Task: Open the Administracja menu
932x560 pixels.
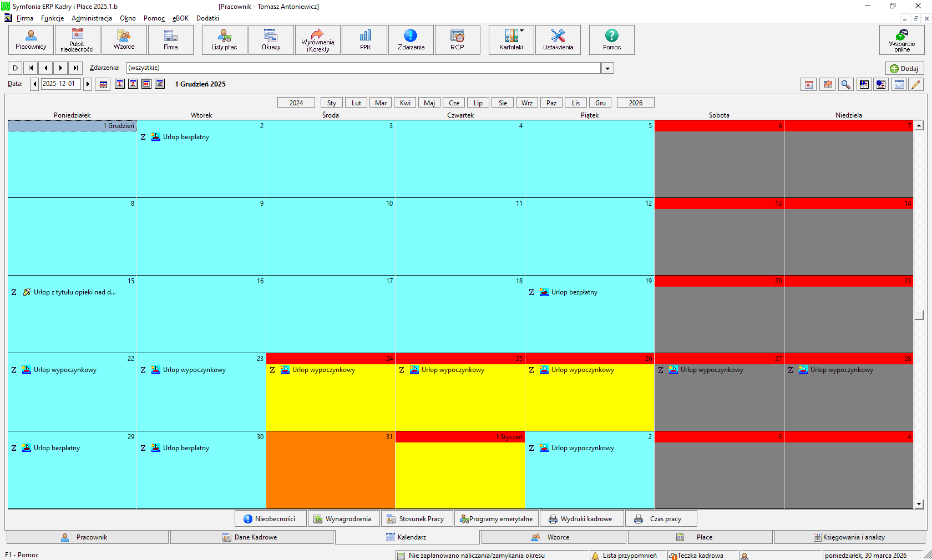Action: 92,18
